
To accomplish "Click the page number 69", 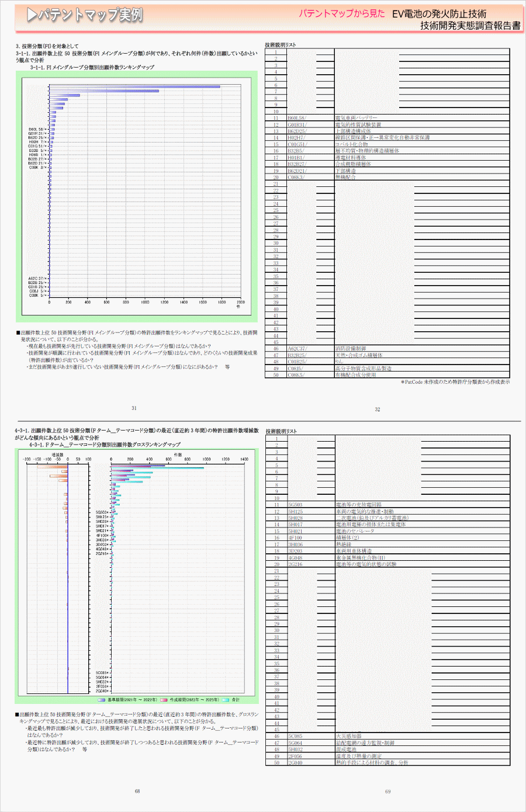I will (387, 792).
